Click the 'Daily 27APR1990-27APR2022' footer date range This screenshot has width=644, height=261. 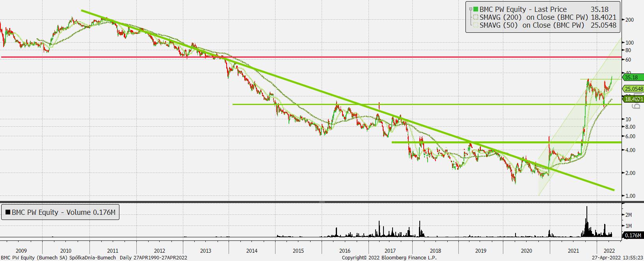pyautogui.click(x=154, y=258)
